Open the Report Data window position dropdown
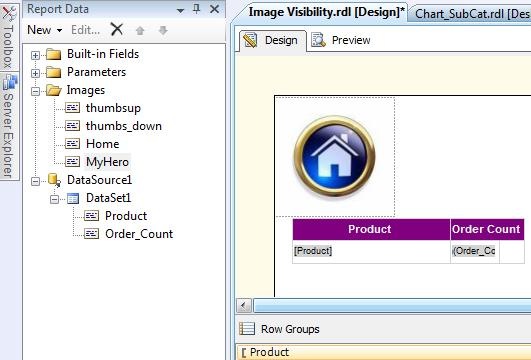The width and height of the screenshot is (531, 360). click(180, 10)
